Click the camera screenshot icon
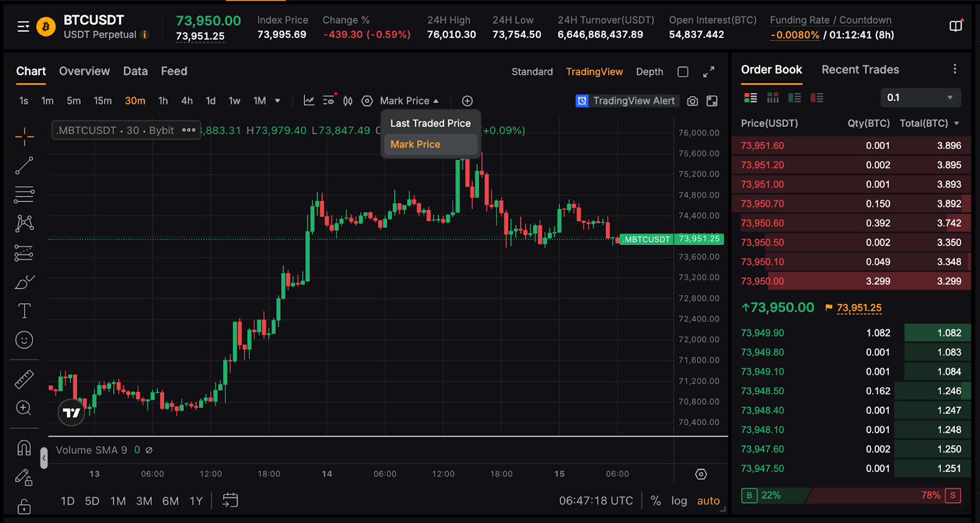Screen dimensions: 980x523 [x=692, y=101]
